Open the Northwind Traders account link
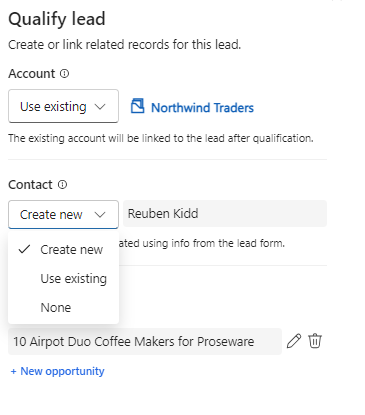This screenshot has height=415, width=365. (202, 108)
